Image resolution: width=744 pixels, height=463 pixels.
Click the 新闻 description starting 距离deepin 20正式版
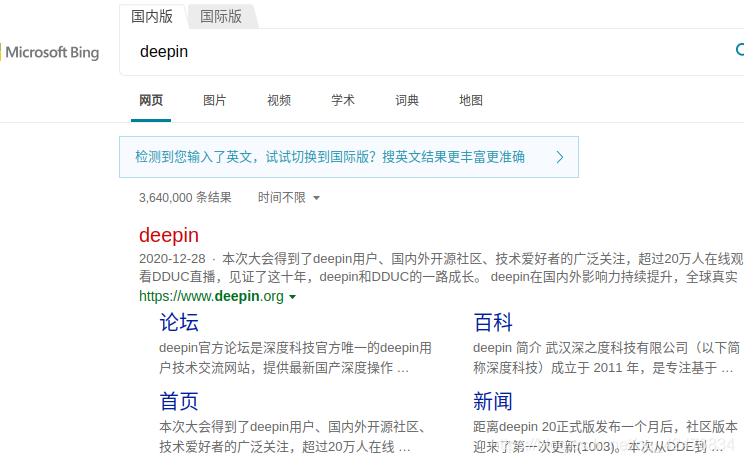[x=605, y=436]
